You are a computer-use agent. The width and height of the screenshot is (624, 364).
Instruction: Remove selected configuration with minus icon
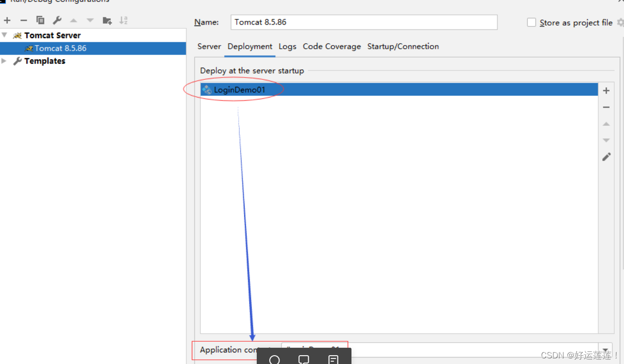[24, 20]
